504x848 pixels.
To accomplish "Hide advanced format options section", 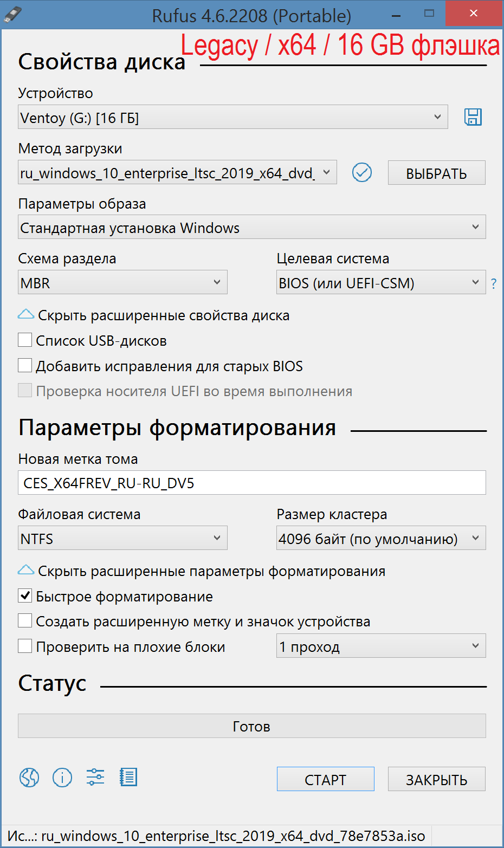I will [26, 571].
